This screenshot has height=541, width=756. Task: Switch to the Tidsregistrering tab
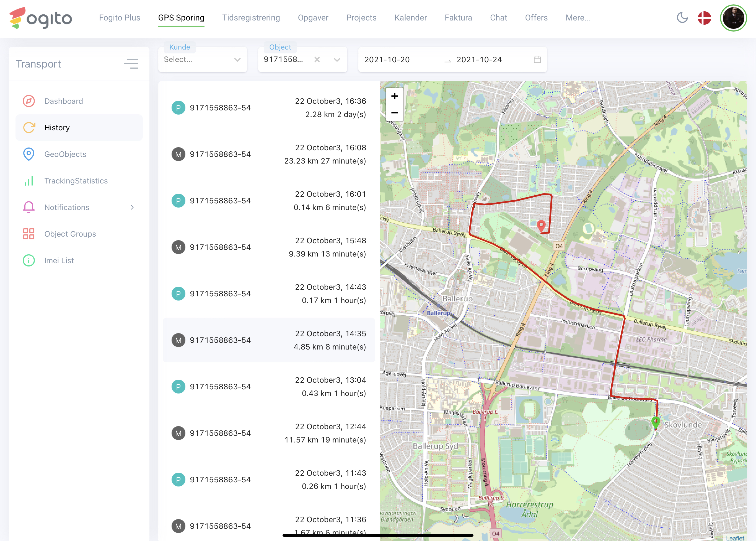click(x=251, y=18)
